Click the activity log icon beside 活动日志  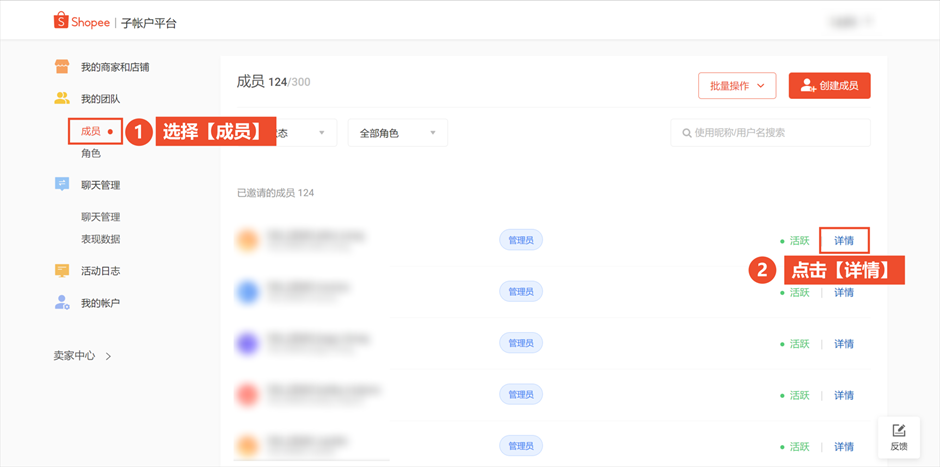tap(62, 270)
